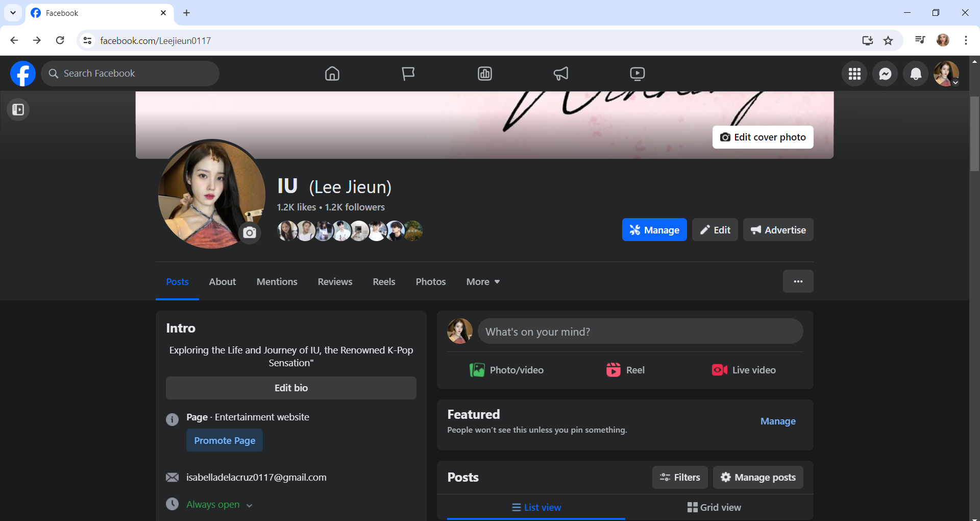Click the page info circle icon
Screen dimensions: 980x521
(173, 419)
